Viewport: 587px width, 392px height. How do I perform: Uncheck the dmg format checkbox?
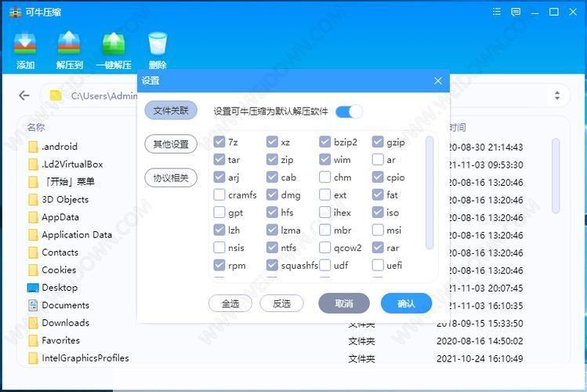272,194
